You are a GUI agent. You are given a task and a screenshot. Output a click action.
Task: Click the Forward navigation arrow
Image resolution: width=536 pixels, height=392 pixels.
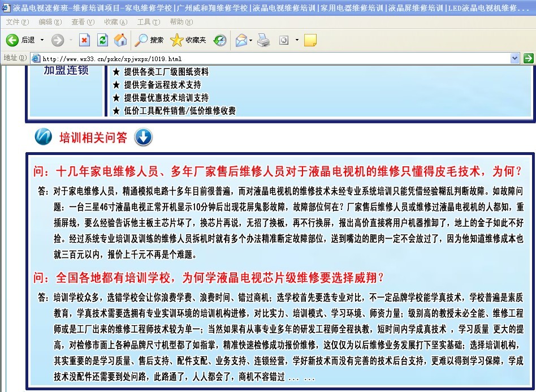(57, 40)
